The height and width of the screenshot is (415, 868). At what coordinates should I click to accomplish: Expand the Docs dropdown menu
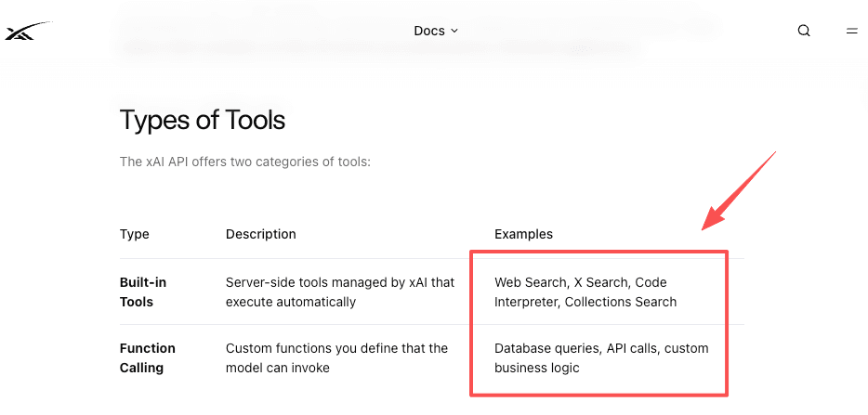coord(436,31)
